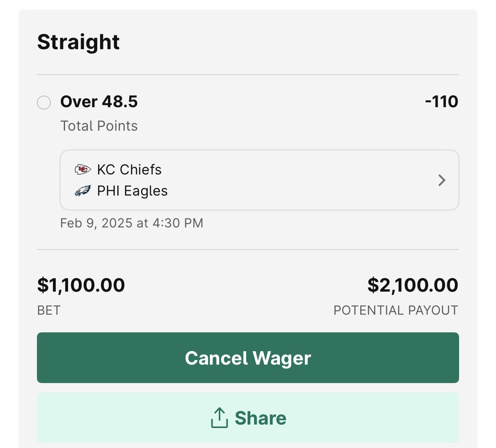Open the Chiefs vs Eagles matchup card
Viewport: 496px width, 448px height.
tap(260, 180)
